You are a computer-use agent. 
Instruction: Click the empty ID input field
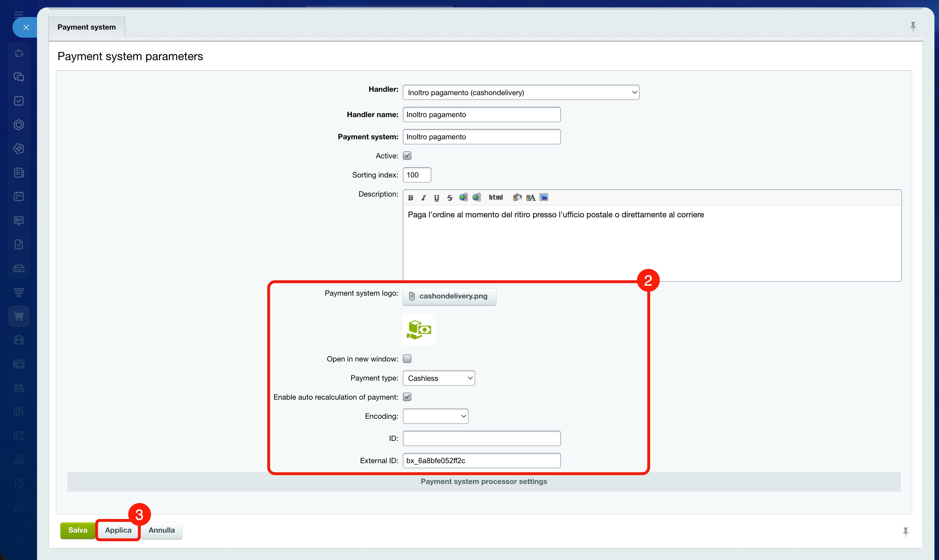pos(481,438)
